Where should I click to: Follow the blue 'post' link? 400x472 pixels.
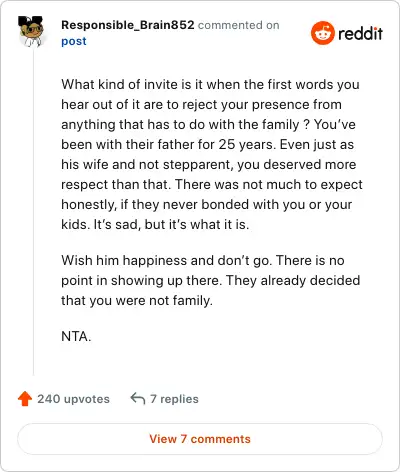74,41
